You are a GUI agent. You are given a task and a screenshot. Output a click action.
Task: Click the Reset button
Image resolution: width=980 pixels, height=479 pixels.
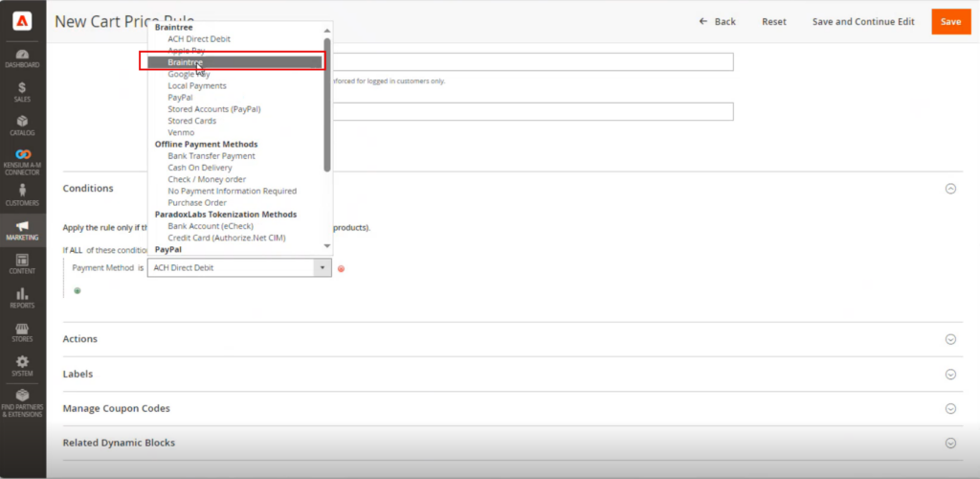pyautogui.click(x=773, y=21)
